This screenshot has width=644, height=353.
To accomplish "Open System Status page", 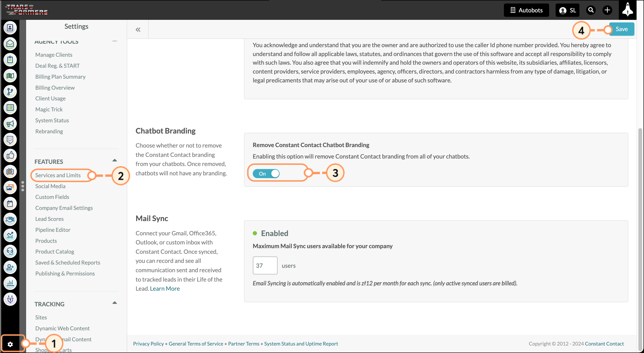I will tap(52, 120).
